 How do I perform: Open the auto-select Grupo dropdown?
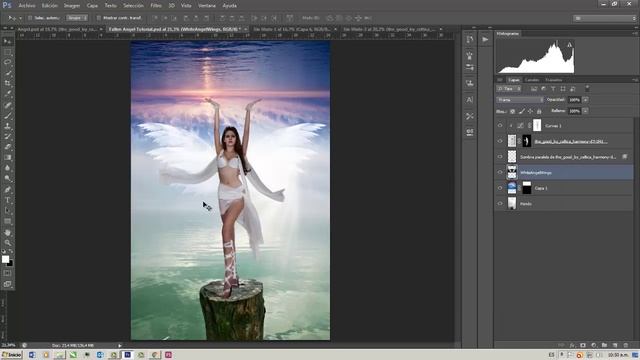[77, 18]
